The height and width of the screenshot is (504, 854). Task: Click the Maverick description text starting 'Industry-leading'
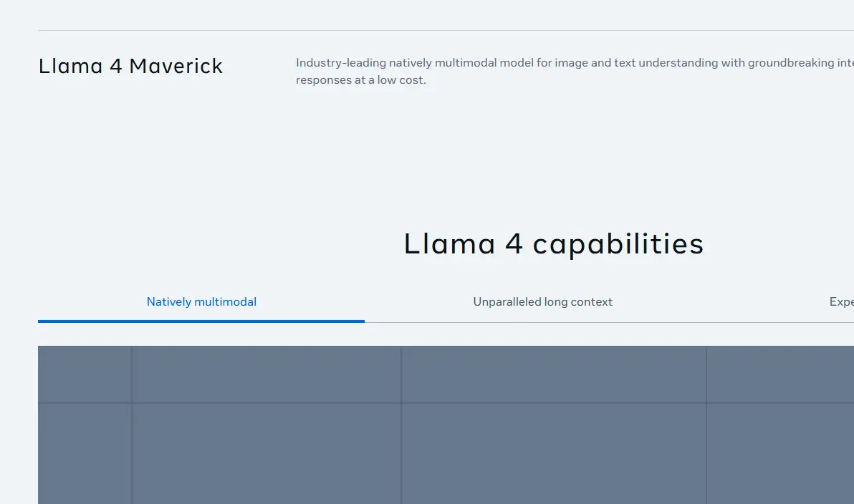[575, 72]
